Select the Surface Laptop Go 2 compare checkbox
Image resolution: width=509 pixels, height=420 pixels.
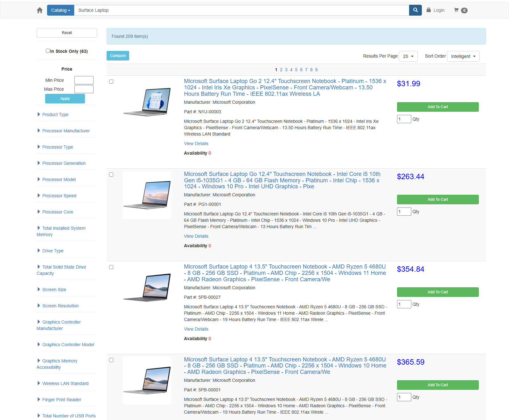click(111, 82)
